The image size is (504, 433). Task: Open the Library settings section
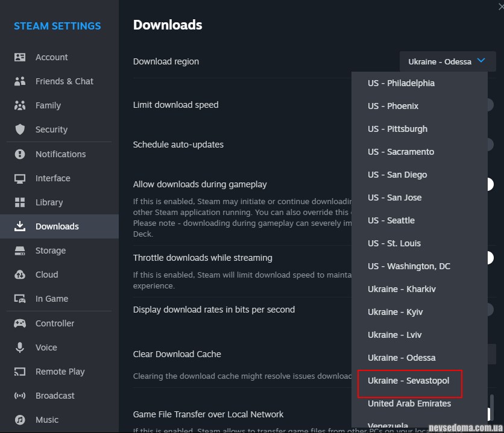[49, 202]
